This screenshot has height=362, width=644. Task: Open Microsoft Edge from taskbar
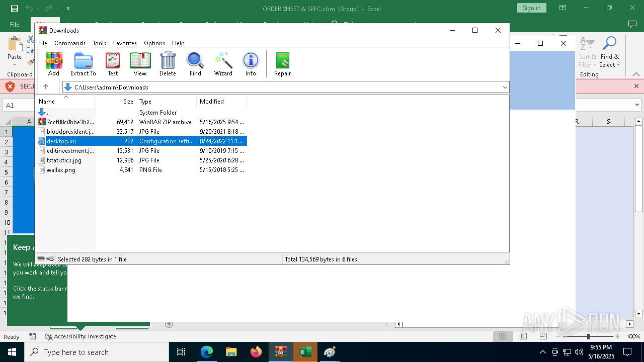(x=207, y=352)
